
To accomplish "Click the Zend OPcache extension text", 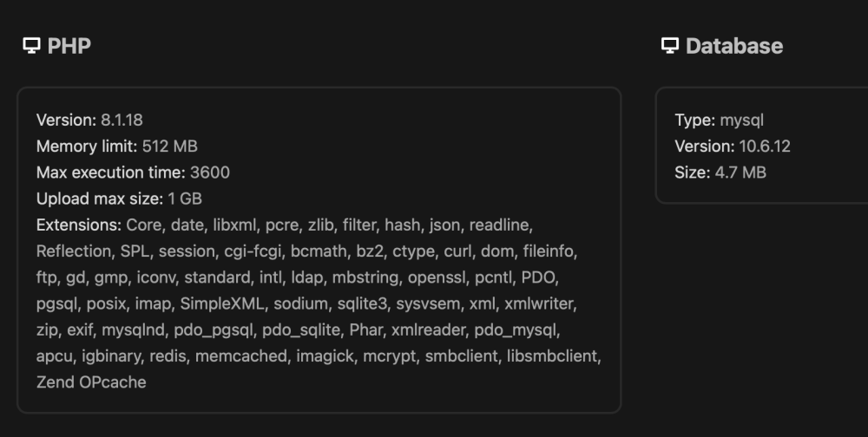I will [91, 382].
